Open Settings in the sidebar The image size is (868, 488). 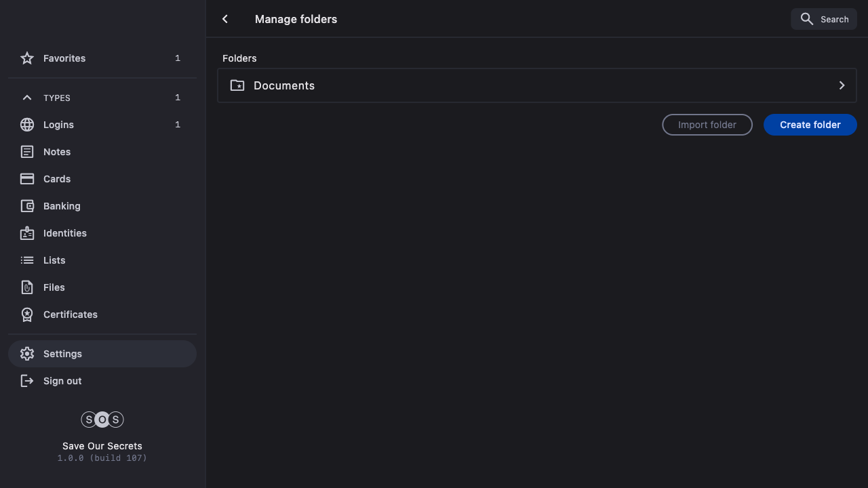62,354
